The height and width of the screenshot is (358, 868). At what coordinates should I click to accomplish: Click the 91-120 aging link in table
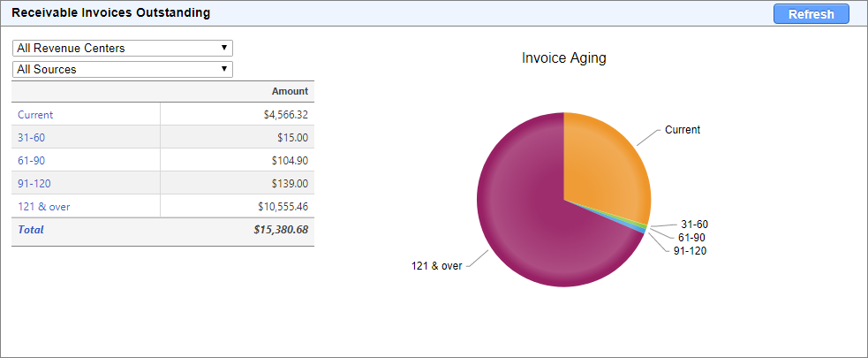click(x=34, y=184)
